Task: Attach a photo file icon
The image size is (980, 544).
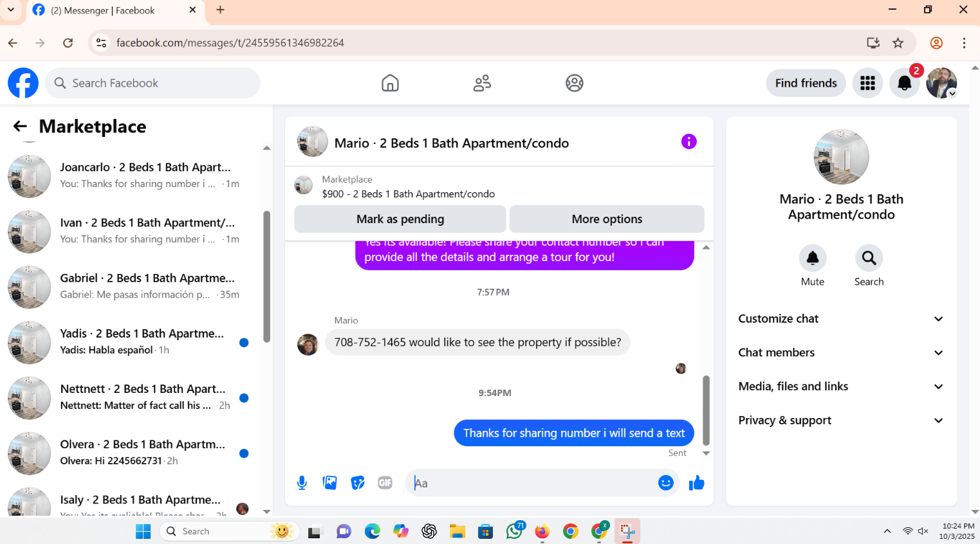Action: tap(329, 483)
